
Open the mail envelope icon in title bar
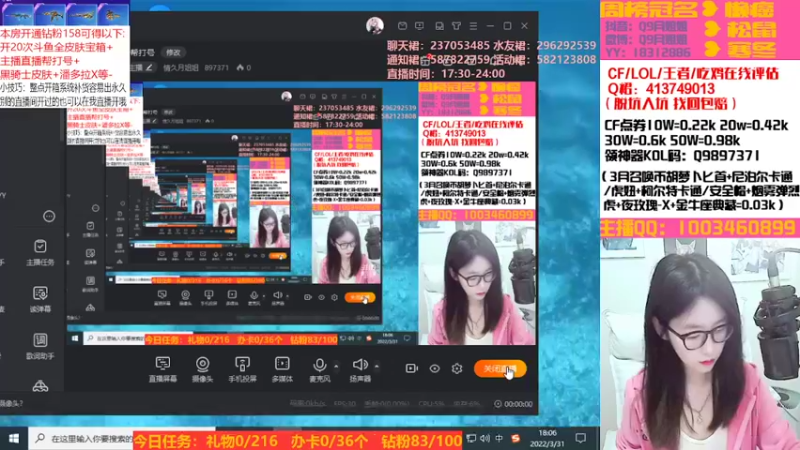tap(403, 26)
